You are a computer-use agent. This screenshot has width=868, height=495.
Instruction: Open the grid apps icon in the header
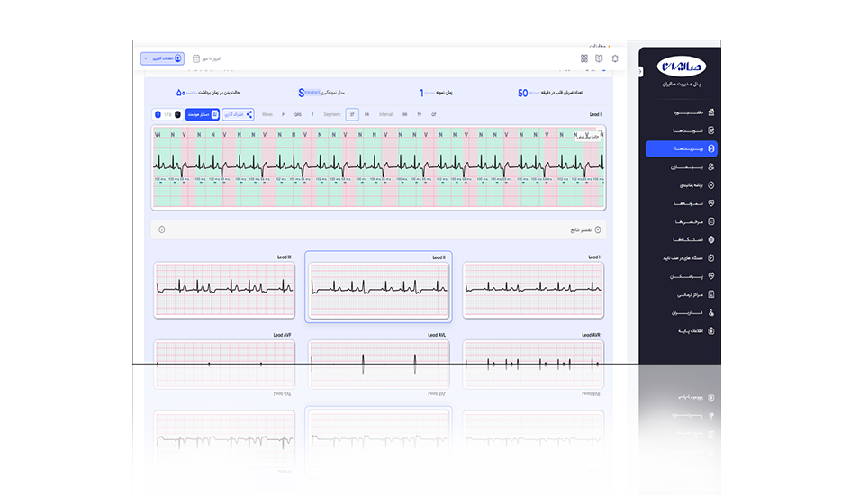583,58
